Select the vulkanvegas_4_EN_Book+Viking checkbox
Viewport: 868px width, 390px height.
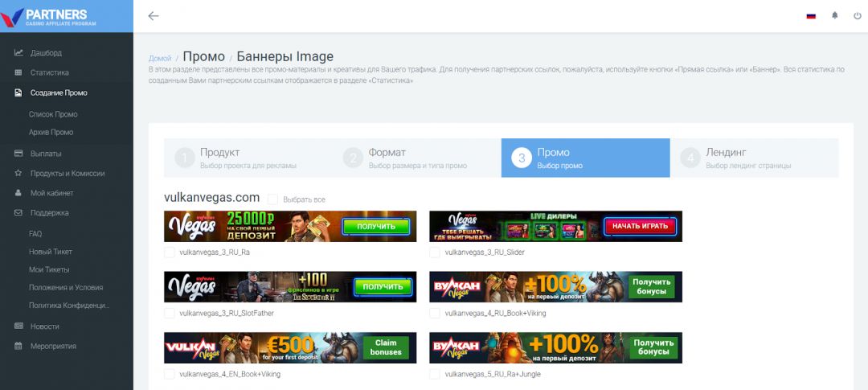170,374
